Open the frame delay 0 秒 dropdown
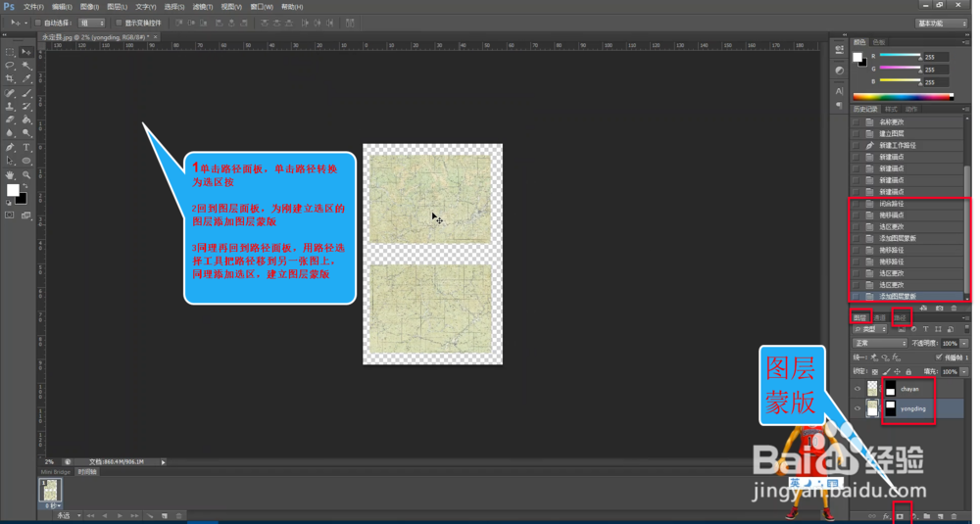Viewport: 980px width, 524px height. (52, 506)
